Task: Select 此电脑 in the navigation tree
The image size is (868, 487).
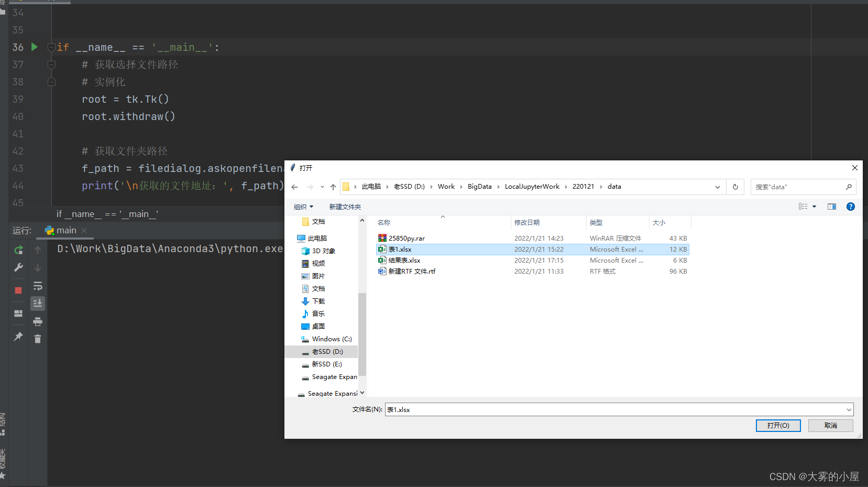Action: (x=317, y=239)
